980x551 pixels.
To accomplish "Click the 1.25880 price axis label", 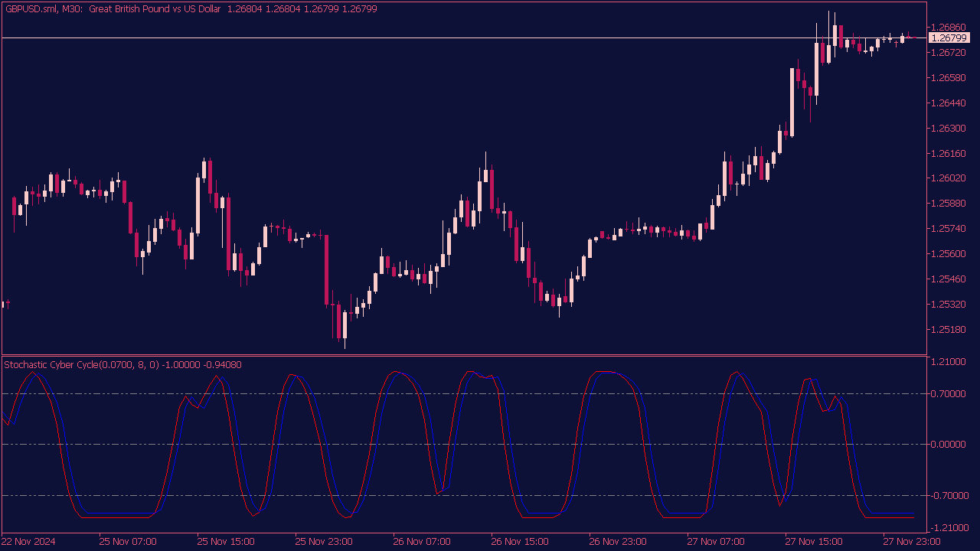I will click(x=950, y=204).
